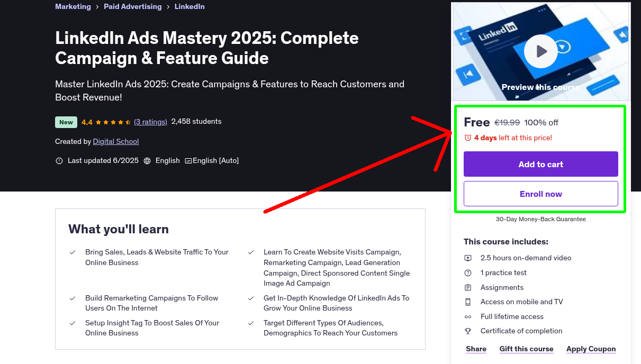The width and height of the screenshot is (641, 364).
Task: Click the chevron after Paid Advertising
Action: [167, 7]
